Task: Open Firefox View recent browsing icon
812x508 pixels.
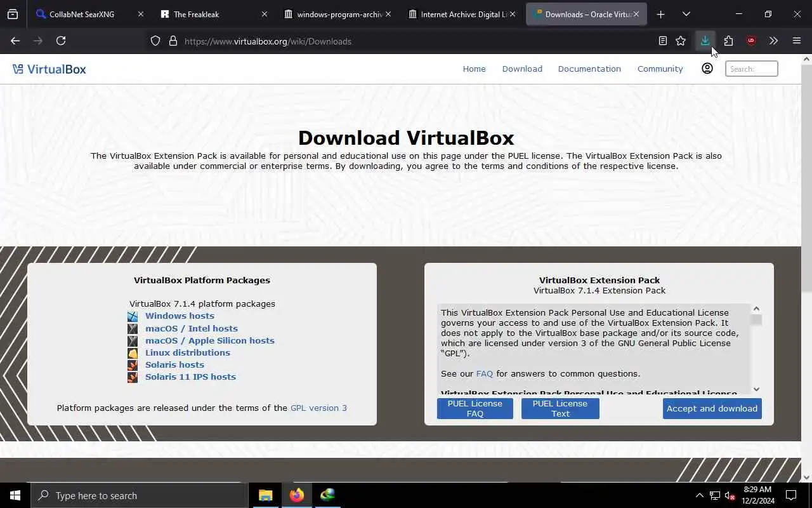Action: point(13,14)
